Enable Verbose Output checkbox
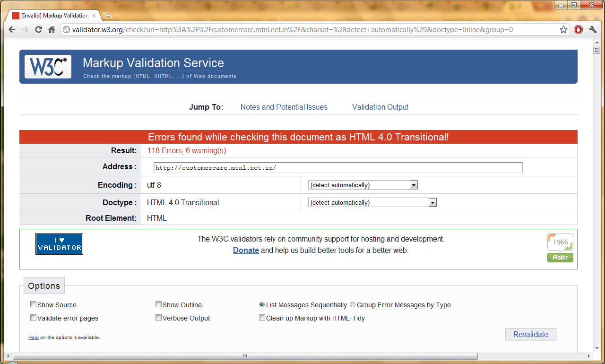This screenshot has height=364, width=605. [x=159, y=318]
